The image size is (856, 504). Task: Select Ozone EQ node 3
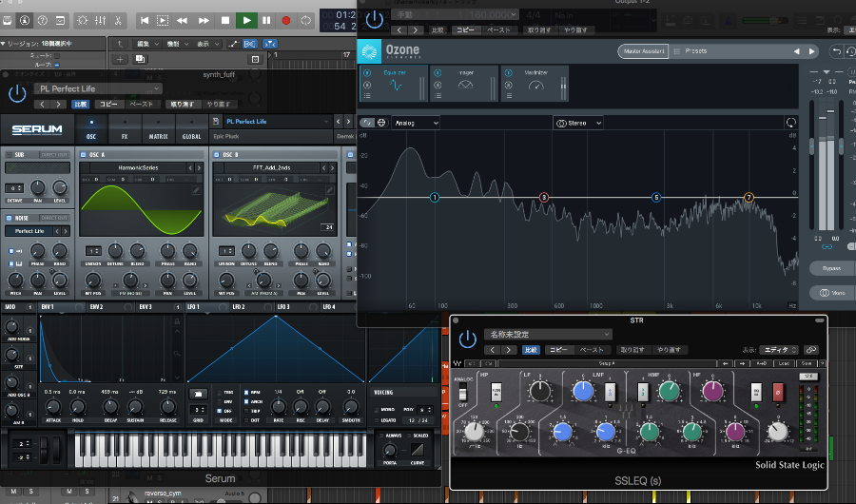[x=544, y=197]
